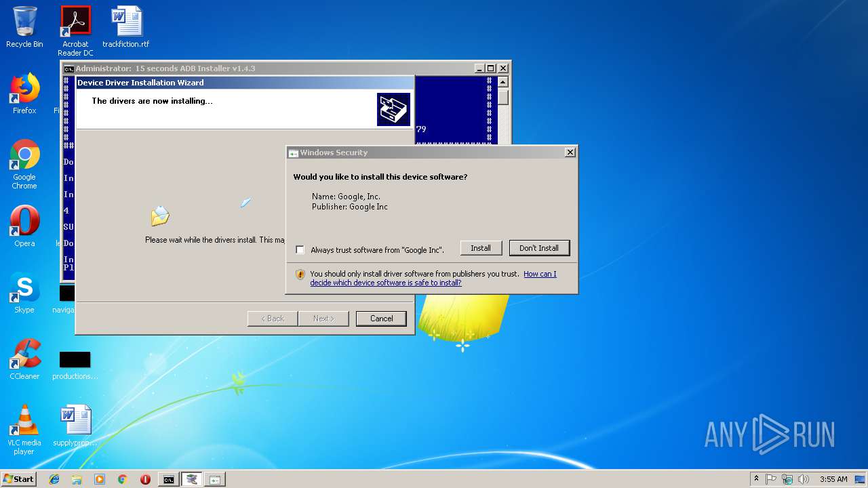
Task: Switch to command prompt taskbar item
Action: [x=168, y=479]
